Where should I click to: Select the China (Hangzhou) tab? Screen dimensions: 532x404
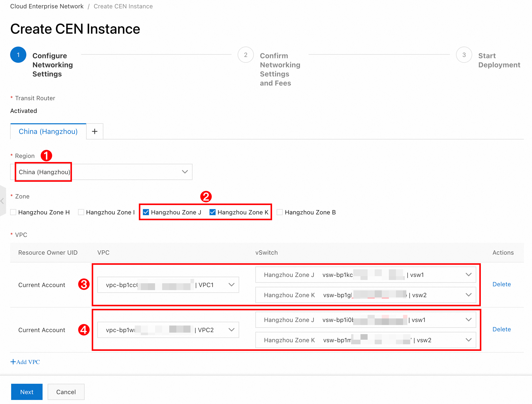(48, 131)
